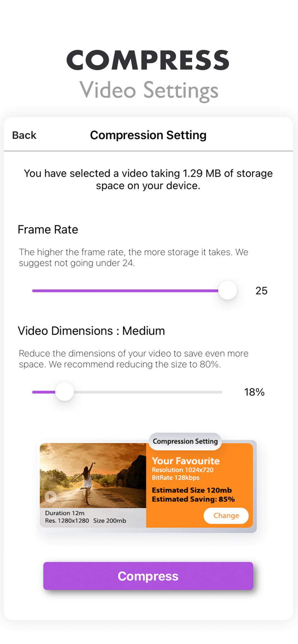
Task: Click the Frame Rate heading
Action: (48, 230)
